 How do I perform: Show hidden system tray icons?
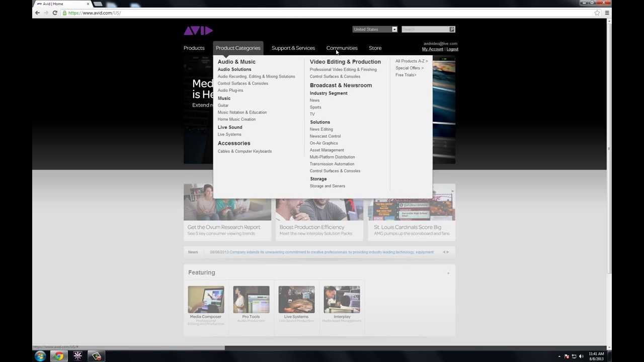point(559,356)
